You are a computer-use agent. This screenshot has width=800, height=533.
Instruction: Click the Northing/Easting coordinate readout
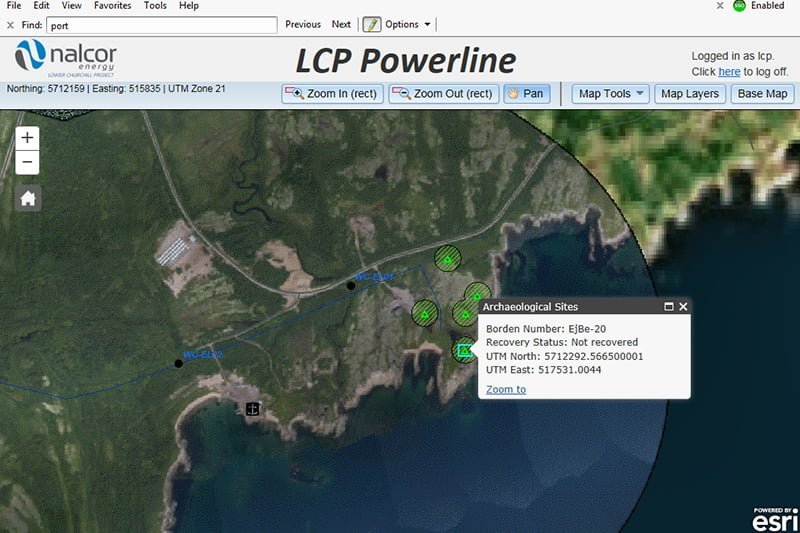click(x=116, y=89)
